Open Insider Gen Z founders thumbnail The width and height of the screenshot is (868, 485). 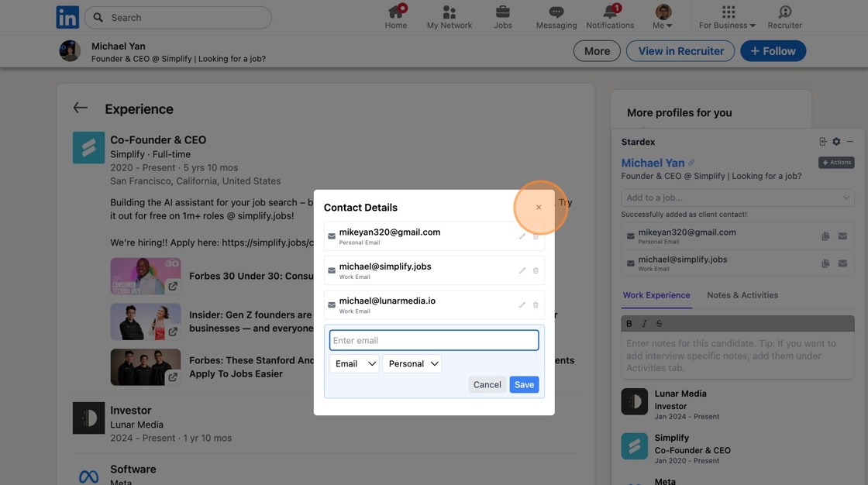point(146,322)
